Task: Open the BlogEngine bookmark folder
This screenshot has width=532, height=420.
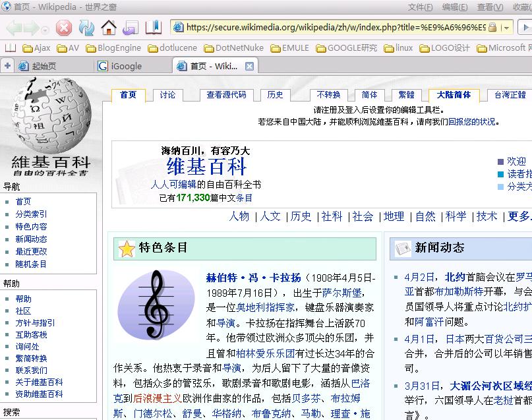Action: tap(113, 48)
